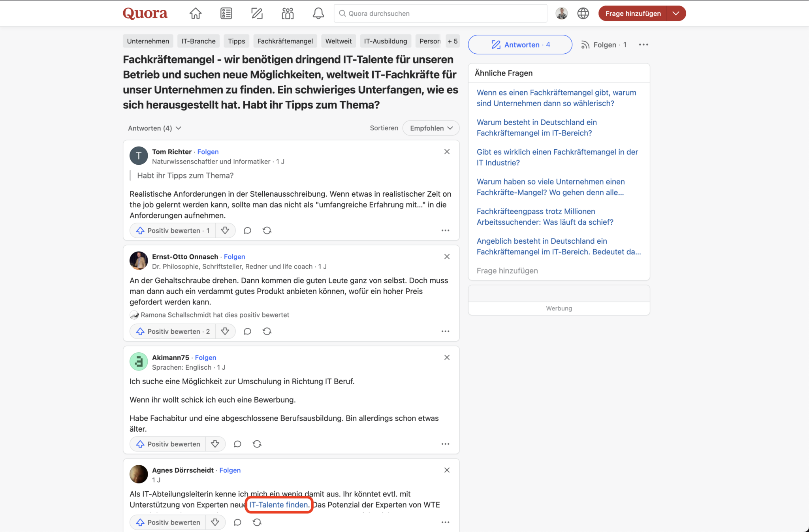Image resolution: width=809 pixels, height=532 pixels.
Task: Expand the Antworten (4) dropdown
Action: tap(154, 128)
